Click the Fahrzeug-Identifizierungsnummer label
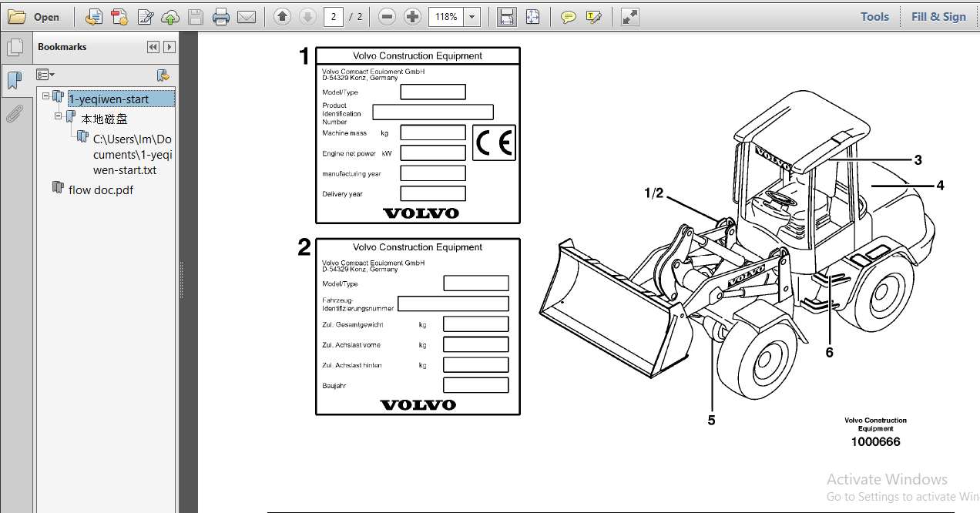 tap(358, 303)
